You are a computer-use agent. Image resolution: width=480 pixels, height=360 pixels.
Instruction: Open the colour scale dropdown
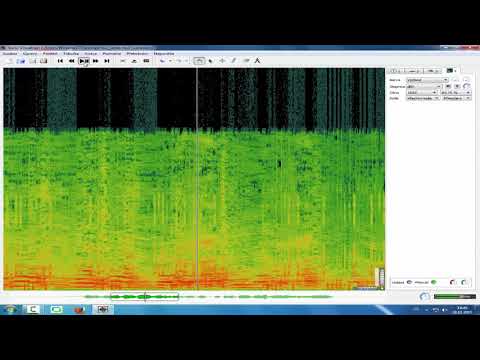pos(424,86)
